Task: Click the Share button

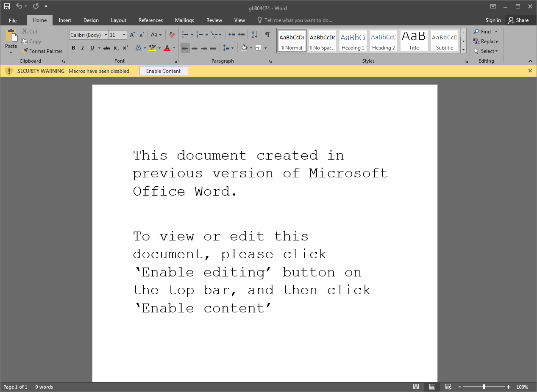Action: click(x=519, y=20)
